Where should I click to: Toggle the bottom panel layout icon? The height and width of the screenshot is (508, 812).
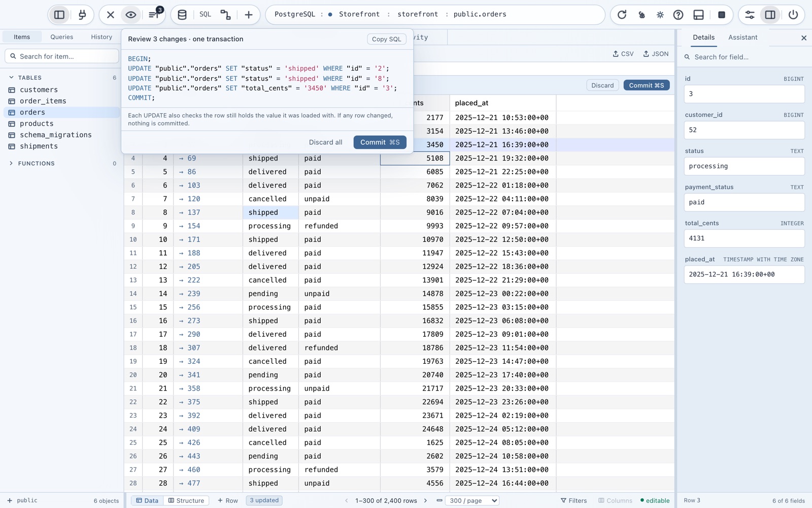click(699, 15)
